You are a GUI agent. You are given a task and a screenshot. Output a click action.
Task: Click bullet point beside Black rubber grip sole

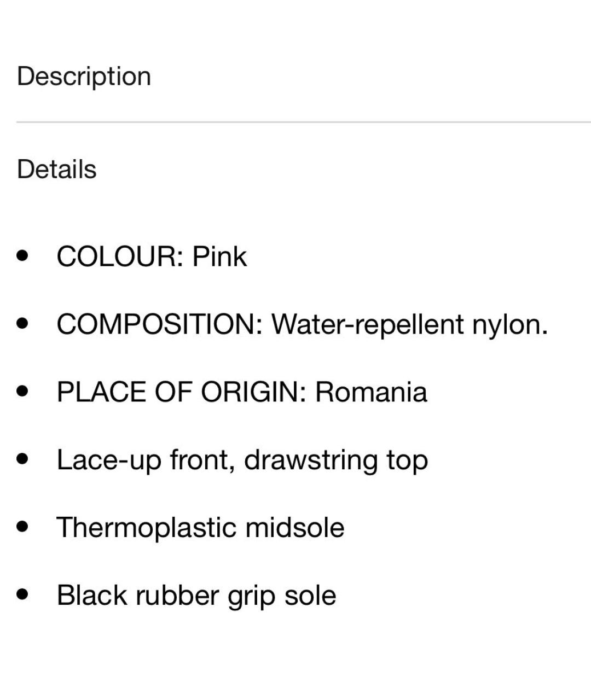tap(22, 595)
